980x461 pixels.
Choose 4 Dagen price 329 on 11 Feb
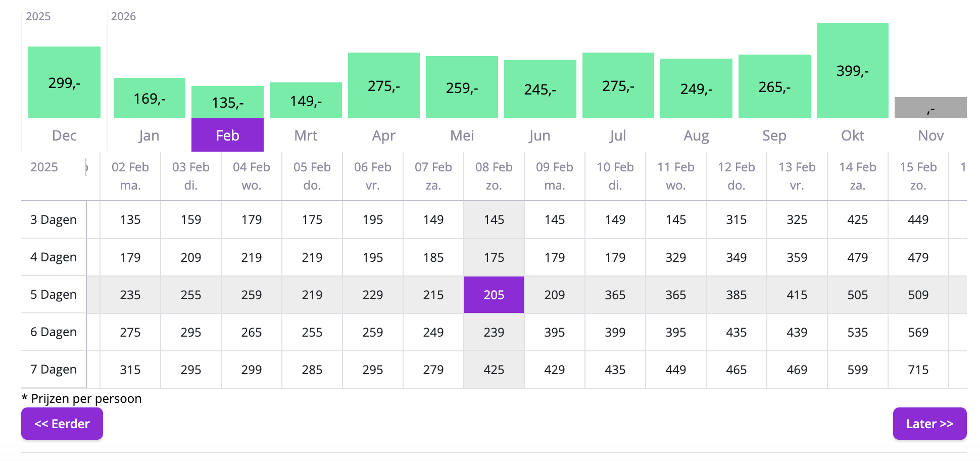[x=675, y=257]
